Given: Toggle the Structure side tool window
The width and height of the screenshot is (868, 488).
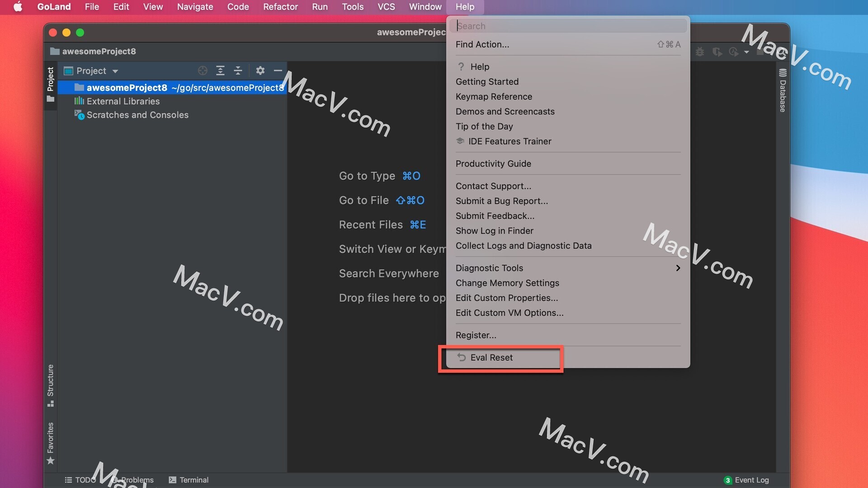Looking at the screenshot, I should pyautogui.click(x=50, y=385).
